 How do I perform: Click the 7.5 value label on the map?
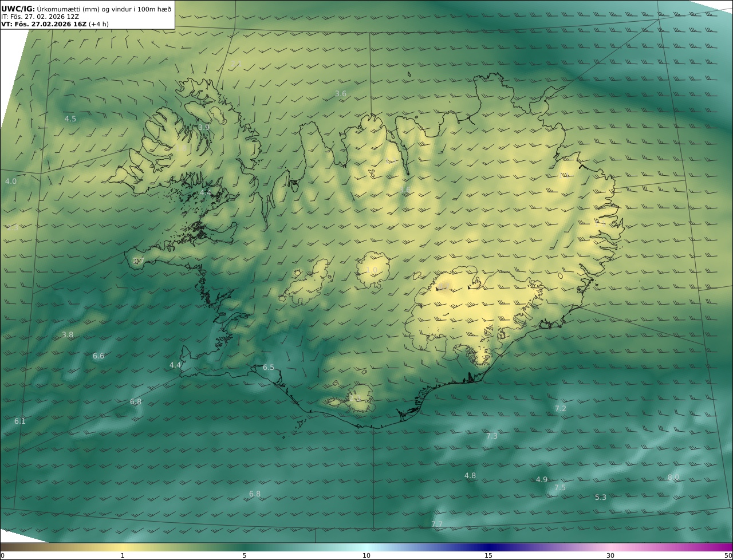coord(560,488)
